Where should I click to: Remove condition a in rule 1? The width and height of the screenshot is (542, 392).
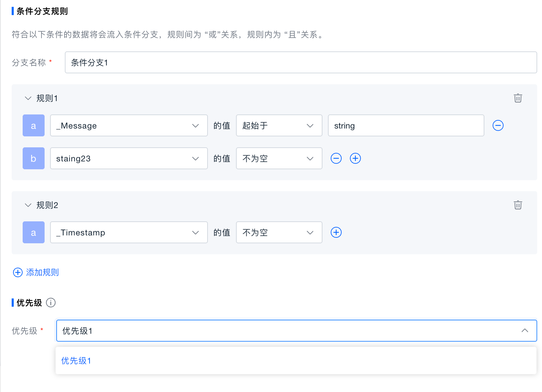(498, 125)
